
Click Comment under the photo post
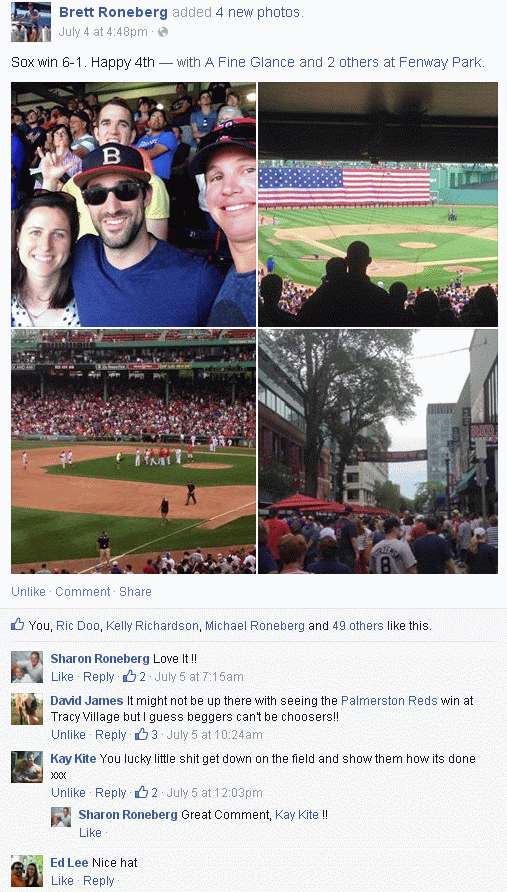coord(83,592)
